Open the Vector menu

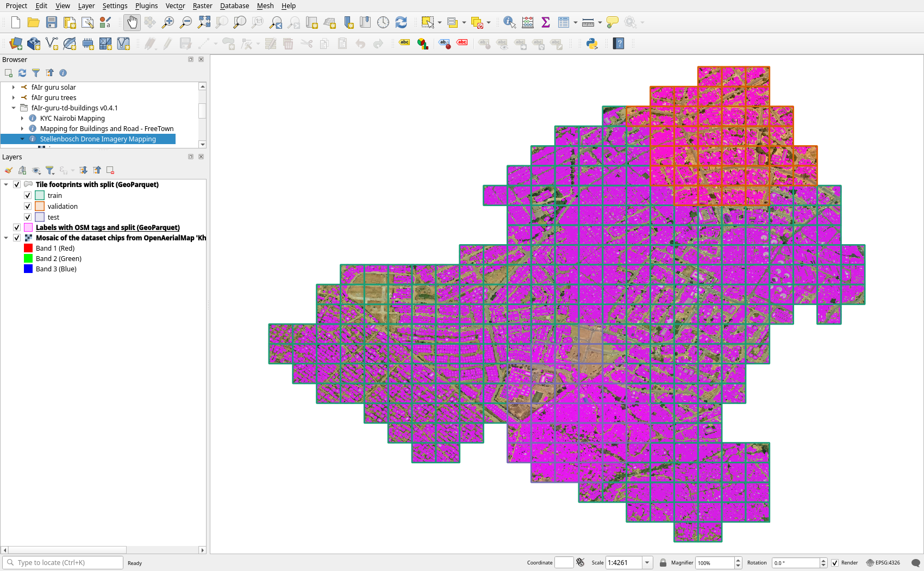[x=175, y=5]
